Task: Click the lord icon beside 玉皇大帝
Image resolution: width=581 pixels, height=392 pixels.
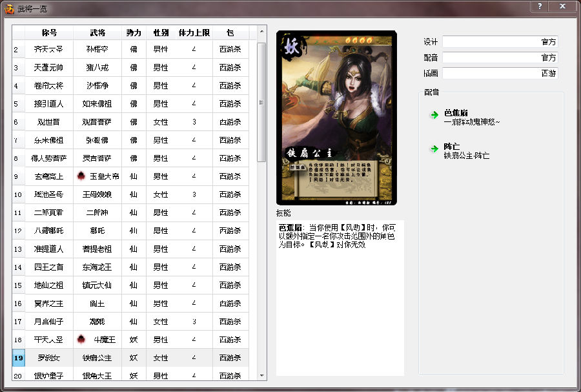Action: (81, 176)
